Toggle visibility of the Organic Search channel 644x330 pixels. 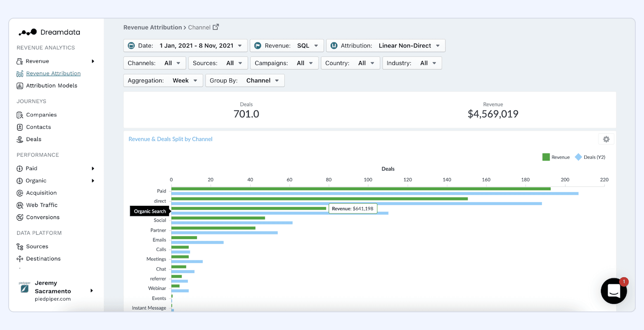coord(150,211)
